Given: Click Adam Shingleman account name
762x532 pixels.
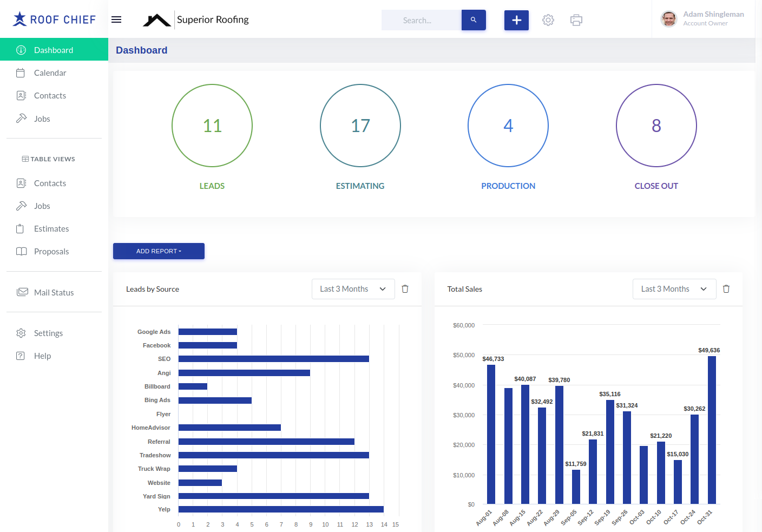Looking at the screenshot, I should click(x=713, y=14).
